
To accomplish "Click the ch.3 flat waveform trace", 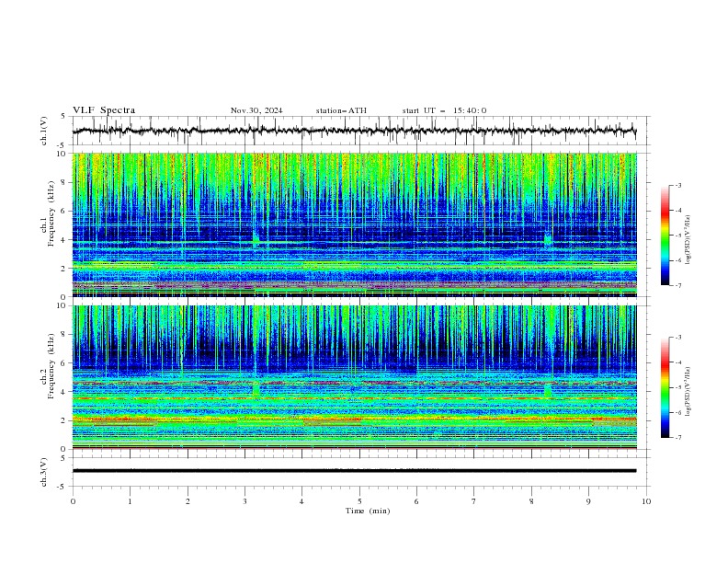I will coord(354,471).
